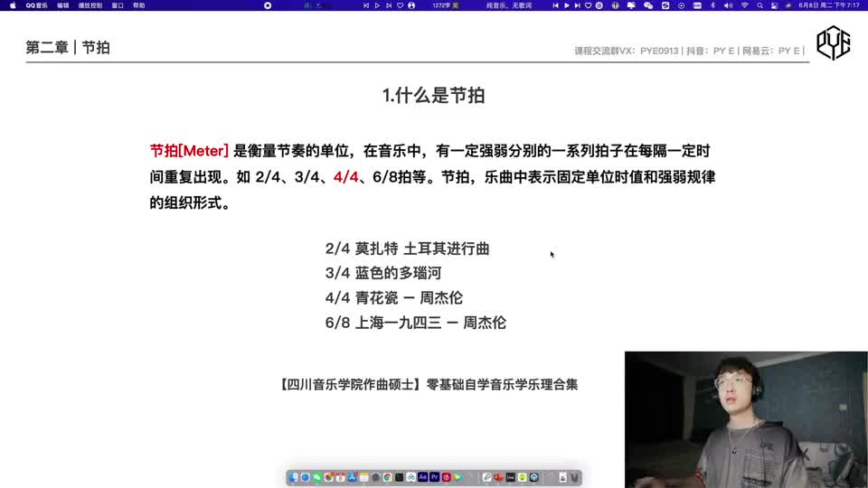Open WeChat status icon in menu bar
The height and width of the screenshot is (488, 868).
tap(648, 5)
